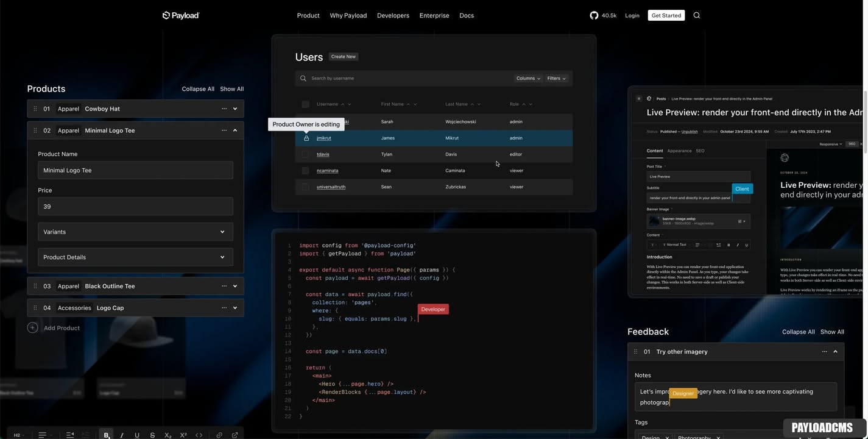Apply strikethrough formatting in the editor toolbar

point(152,435)
